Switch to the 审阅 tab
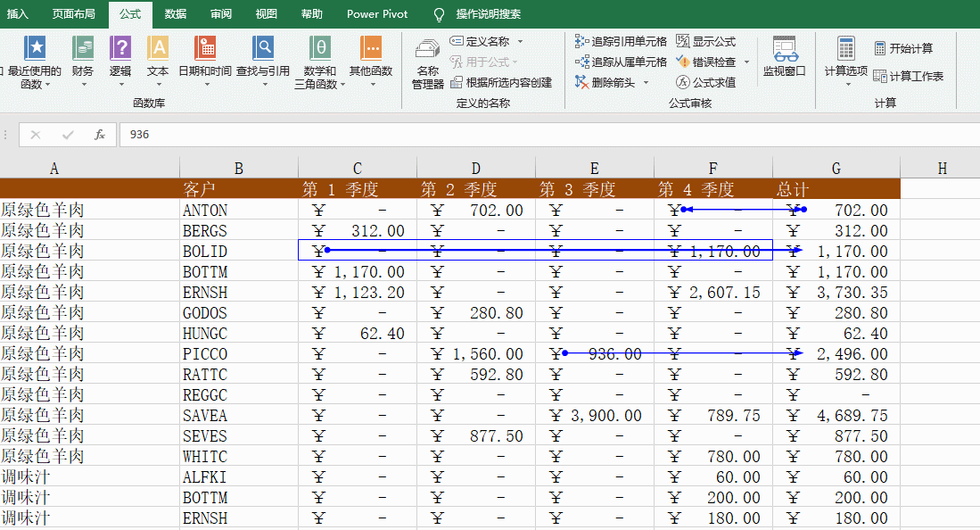The image size is (980, 530). pos(220,13)
